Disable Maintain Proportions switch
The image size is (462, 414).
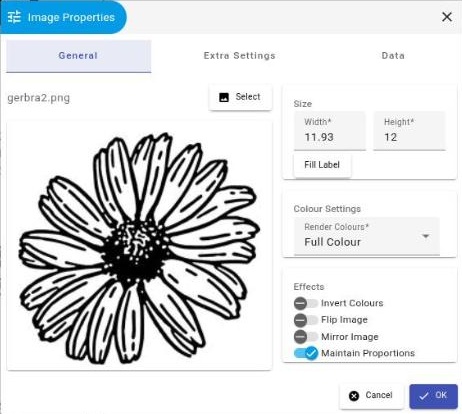[x=306, y=353]
